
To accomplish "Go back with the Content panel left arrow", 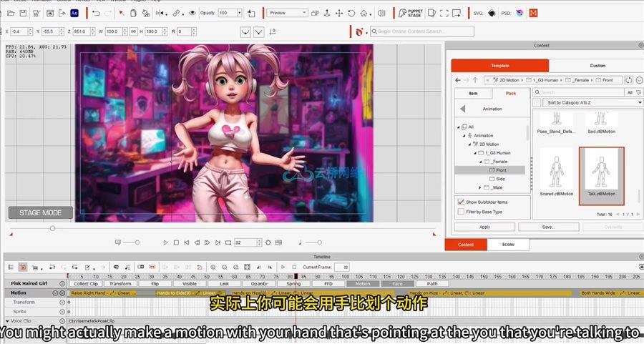I will click(x=458, y=80).
